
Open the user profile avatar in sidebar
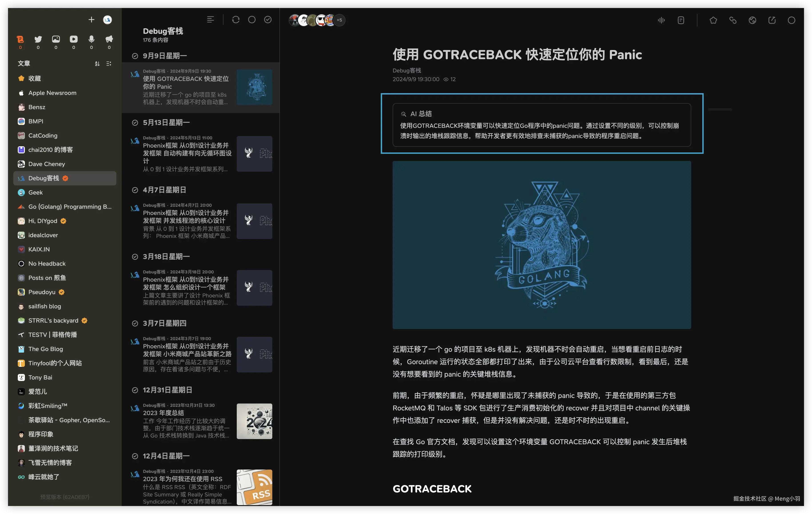tap(107, 20)
